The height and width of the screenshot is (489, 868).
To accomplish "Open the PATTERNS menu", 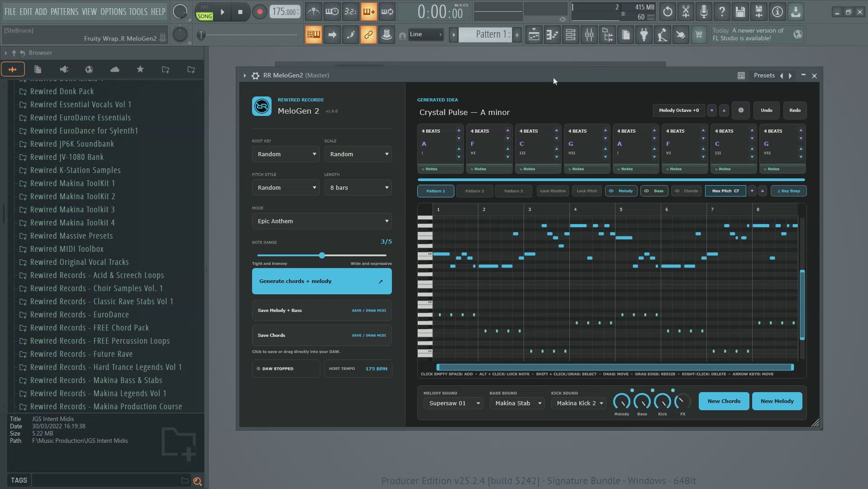I will [x=64, y=12].
